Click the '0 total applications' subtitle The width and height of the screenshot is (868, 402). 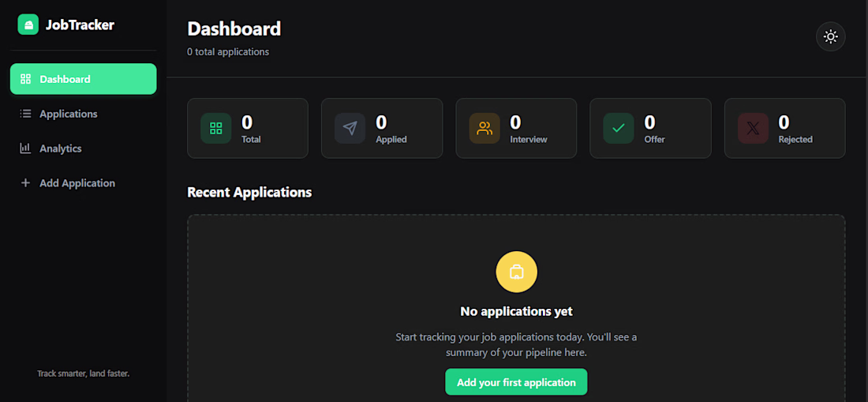coord(228,52)
